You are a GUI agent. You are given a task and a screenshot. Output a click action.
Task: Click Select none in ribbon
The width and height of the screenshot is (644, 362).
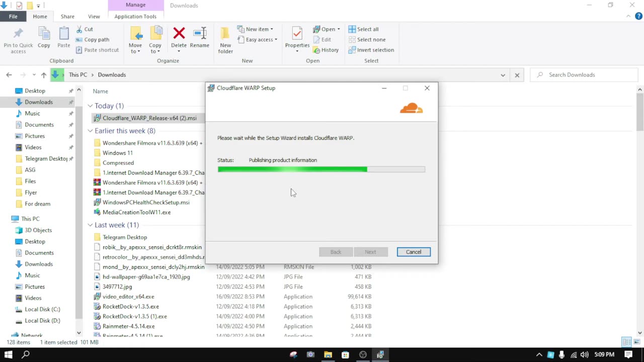tap(367, 40)
